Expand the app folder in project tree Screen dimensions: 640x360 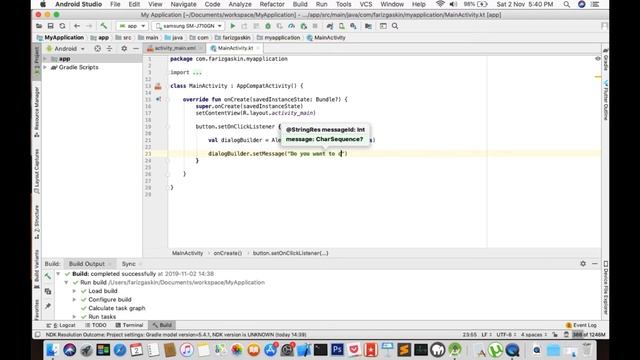pyautogui.click(x=46, y=59)
